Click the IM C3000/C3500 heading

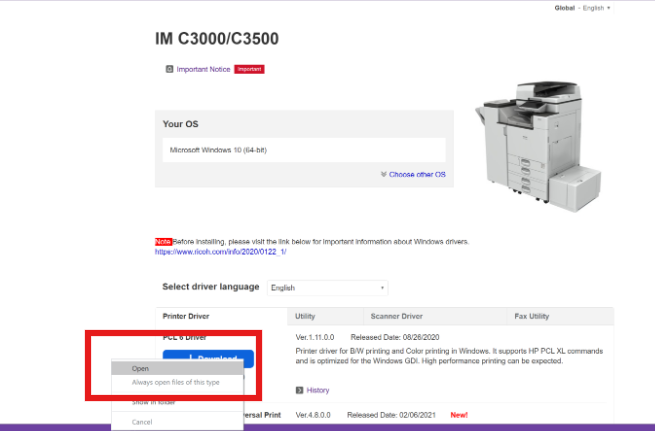coord(217,39)
